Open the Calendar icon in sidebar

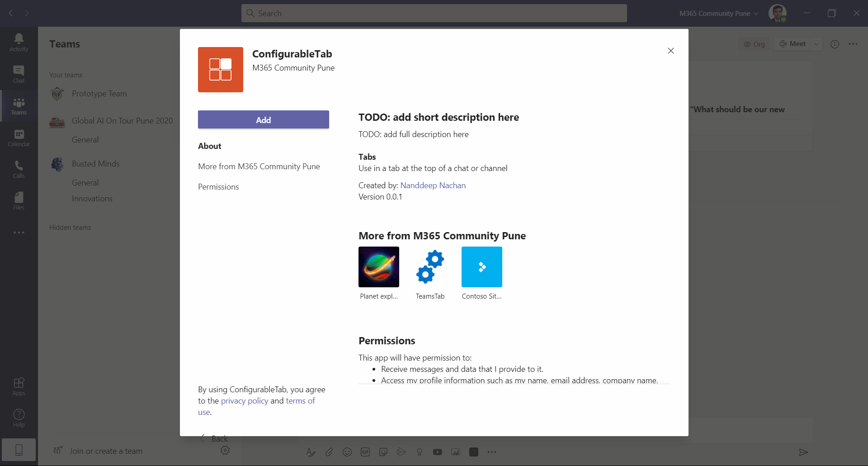[x=19, y=138]
